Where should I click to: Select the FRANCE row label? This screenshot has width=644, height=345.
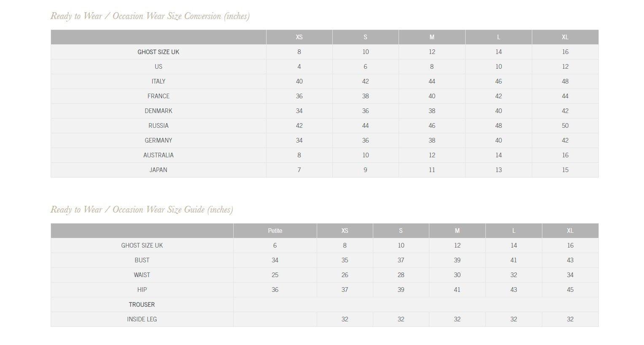[159, 96]
